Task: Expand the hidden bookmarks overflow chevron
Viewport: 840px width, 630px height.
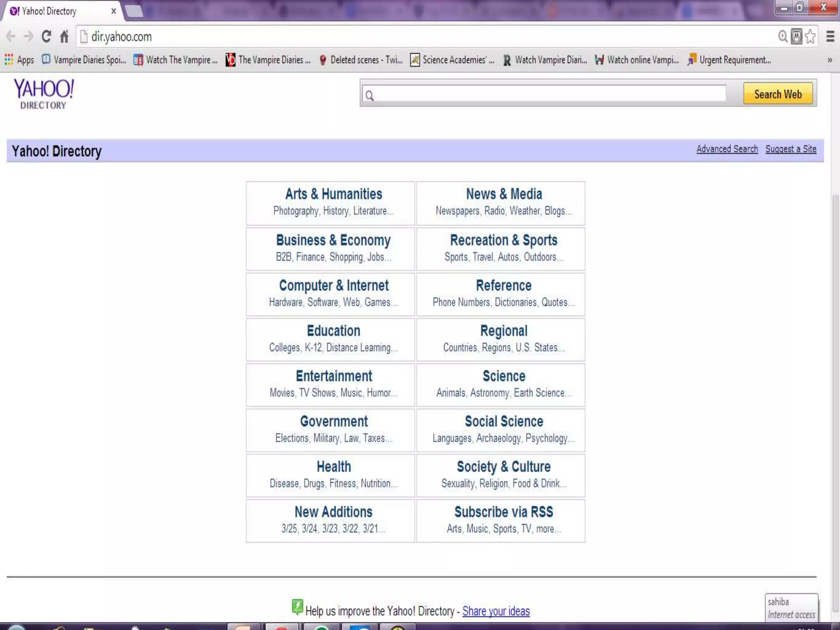Action: tap(830, 60)
